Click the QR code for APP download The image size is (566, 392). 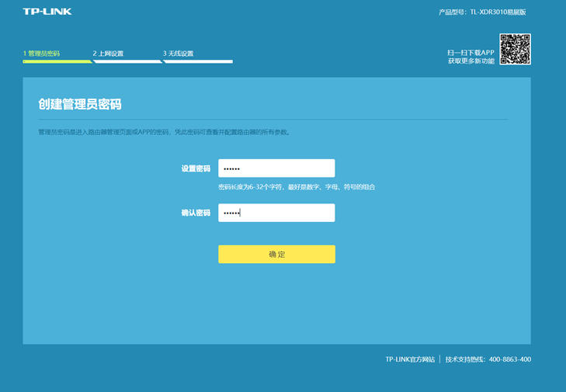tap(514, 50)
